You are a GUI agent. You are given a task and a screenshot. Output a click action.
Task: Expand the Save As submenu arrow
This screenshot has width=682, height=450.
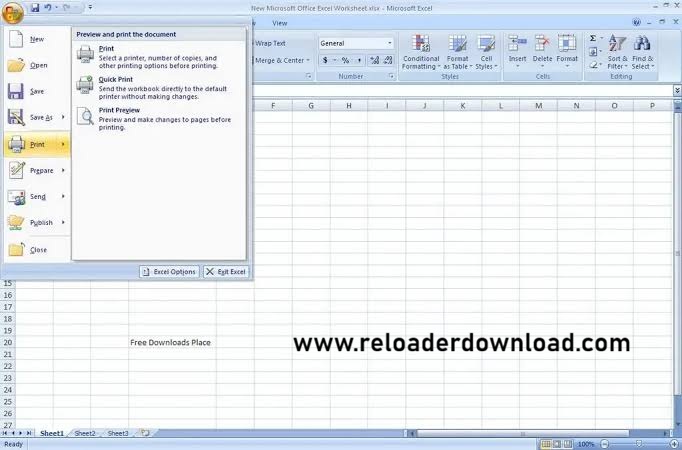click(x=64, y=117)
